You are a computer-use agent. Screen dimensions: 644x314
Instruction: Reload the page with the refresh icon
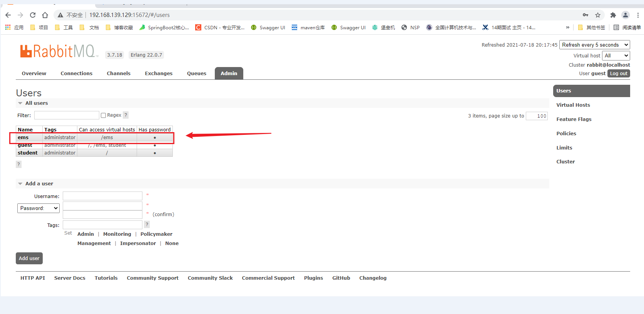pos(33,15)
